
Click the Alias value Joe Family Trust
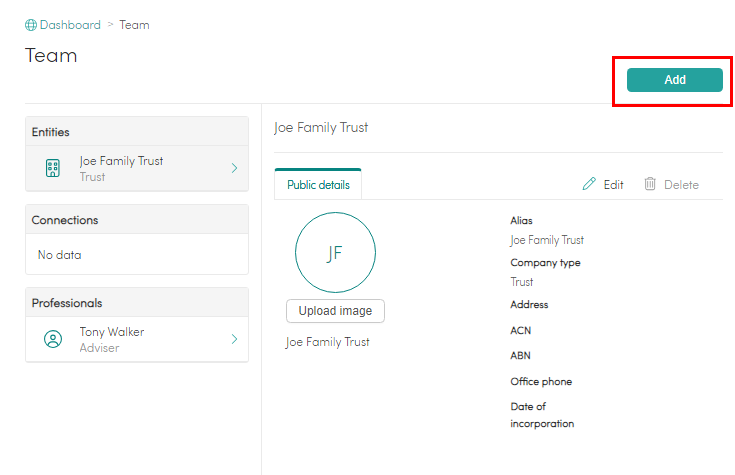point(547,240)
